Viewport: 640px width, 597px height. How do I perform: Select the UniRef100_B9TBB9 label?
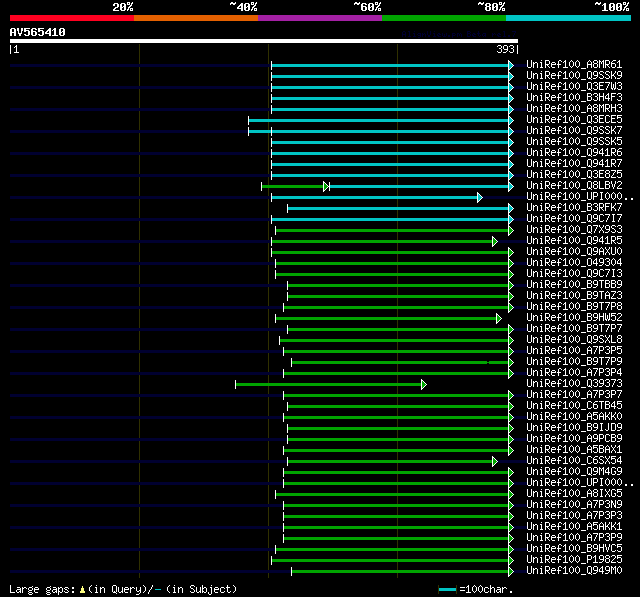pyautogui.click(x=574, y=285)
